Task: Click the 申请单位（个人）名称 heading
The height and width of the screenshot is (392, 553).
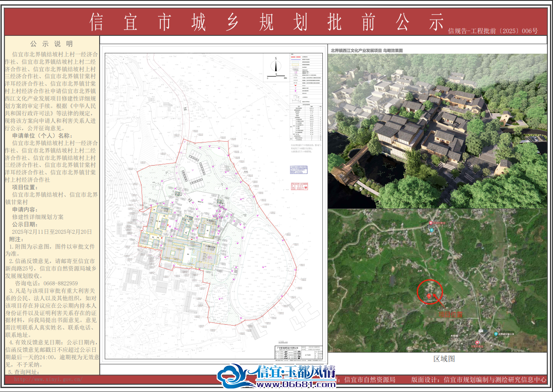Action: click(x=43, y=135)
